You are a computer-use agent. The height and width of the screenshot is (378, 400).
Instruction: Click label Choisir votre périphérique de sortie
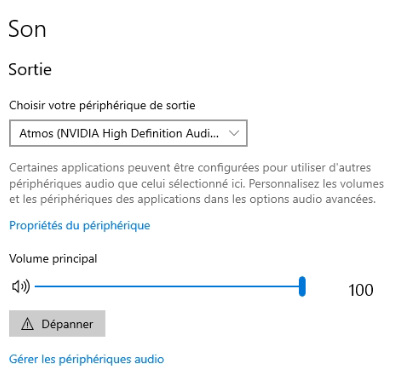tap(102, 105)
